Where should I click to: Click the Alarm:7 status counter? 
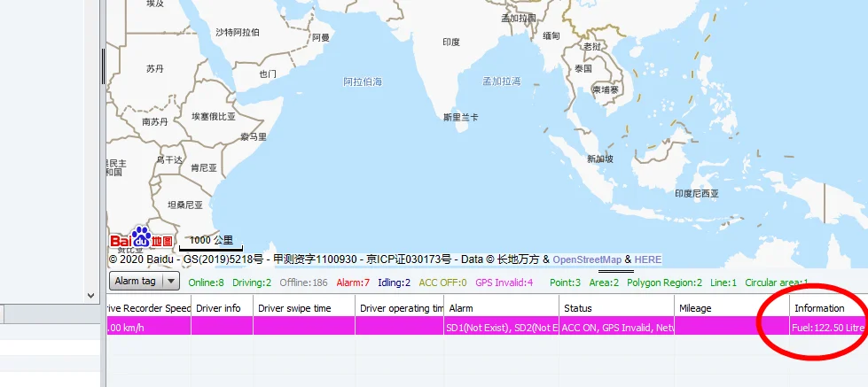353,283
